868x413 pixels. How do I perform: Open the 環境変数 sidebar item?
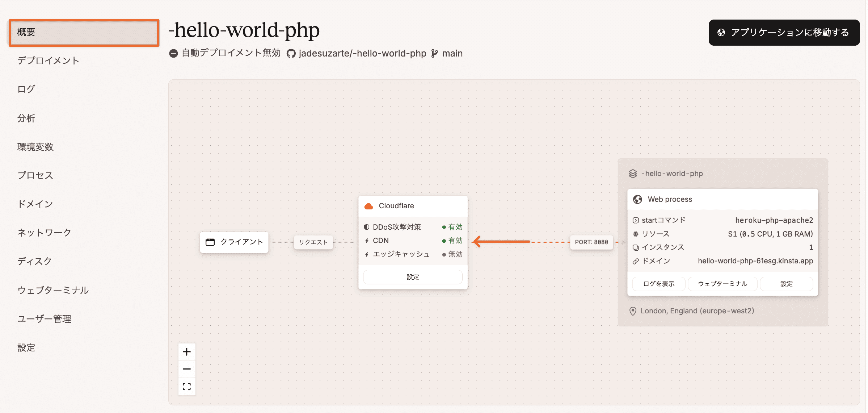coord(35,147)
